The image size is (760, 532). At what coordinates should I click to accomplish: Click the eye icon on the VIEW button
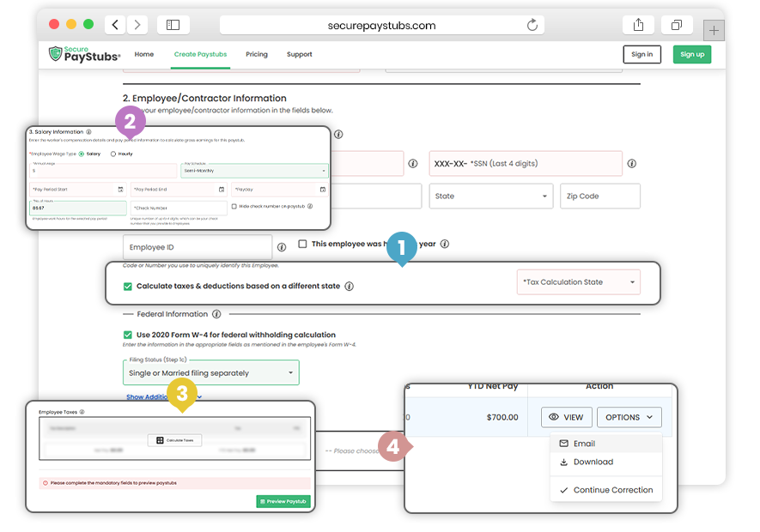pos(552,416)
